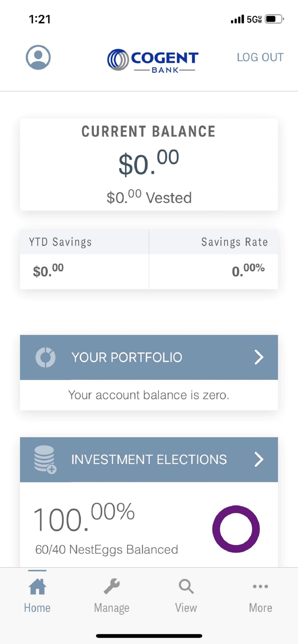Tap the Current Balance card
Viewport: 298px width, 644px height.
[149, 164]
